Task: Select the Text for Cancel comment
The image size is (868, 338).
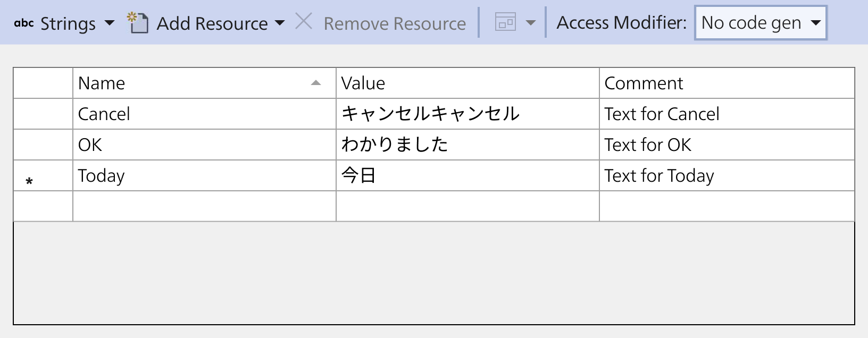Action: [727, 114]
